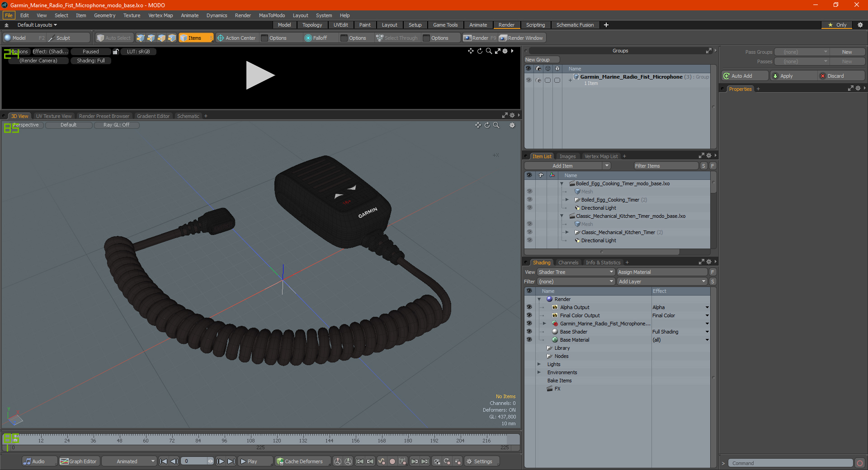Switch to the UVEdit layout tab
This screenshot has height=470, width=868.
pos(340,25)
